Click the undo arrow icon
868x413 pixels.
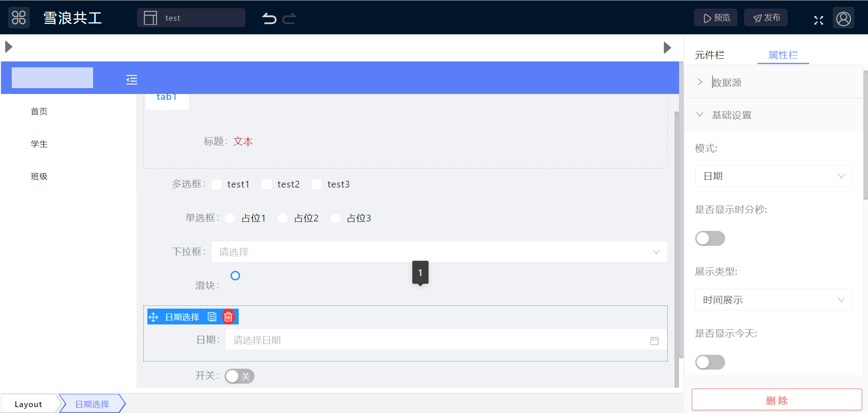tap(269, 19)
